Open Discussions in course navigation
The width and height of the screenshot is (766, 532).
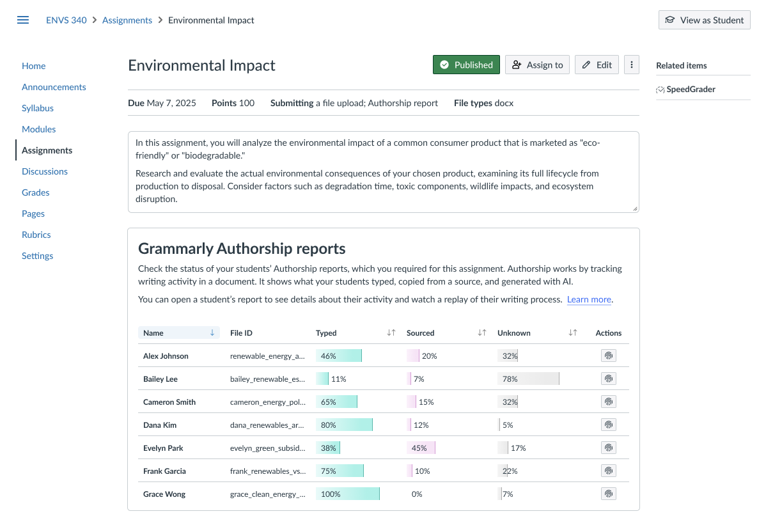45,171
